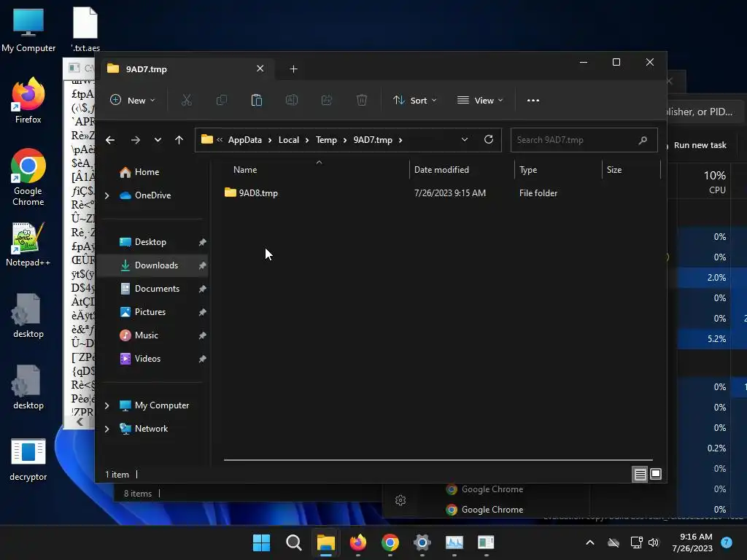This screenshot has height=560, width=747.
Task: Open the volume control in system tray
Action: [x=654, y=542]
